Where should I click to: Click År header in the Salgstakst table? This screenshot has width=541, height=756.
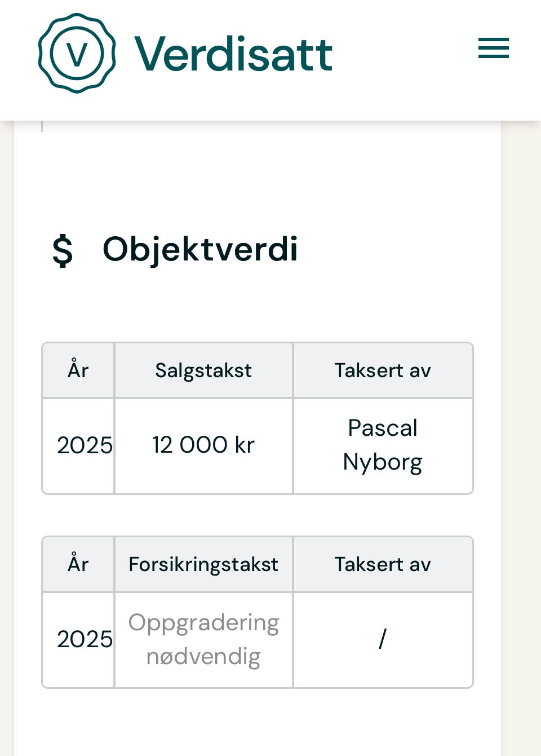78,370
